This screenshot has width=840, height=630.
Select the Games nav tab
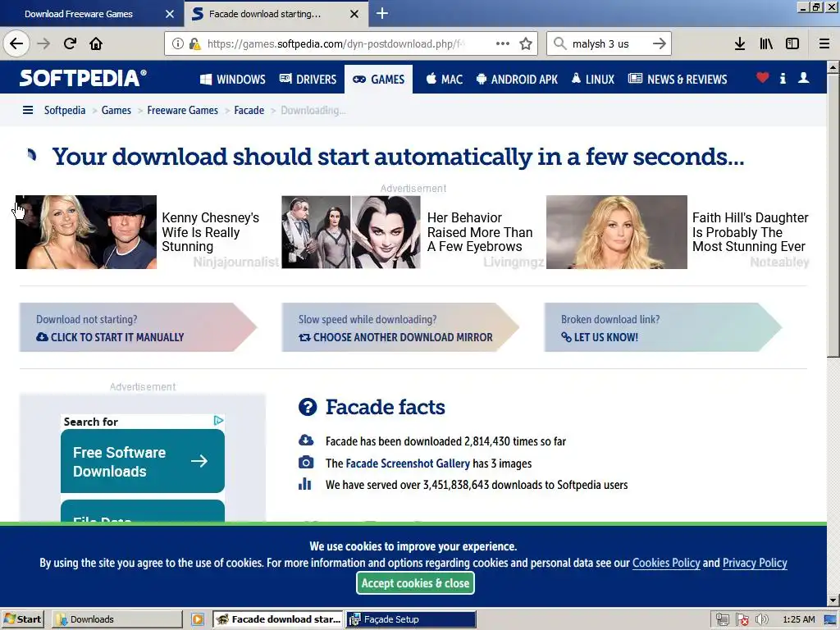pyautogui.click(x=378, y=80)
